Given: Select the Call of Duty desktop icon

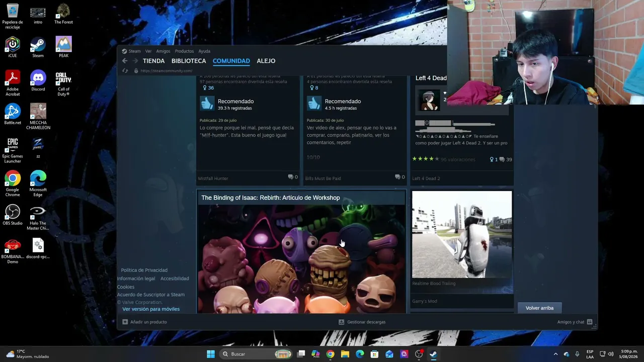Looking at the screenshot, I should click(x=63, y=83).
